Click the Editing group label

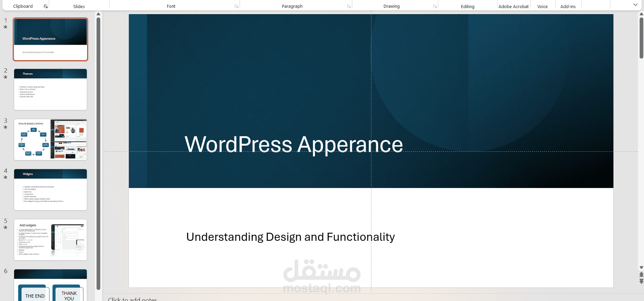(x=468, y=6)
